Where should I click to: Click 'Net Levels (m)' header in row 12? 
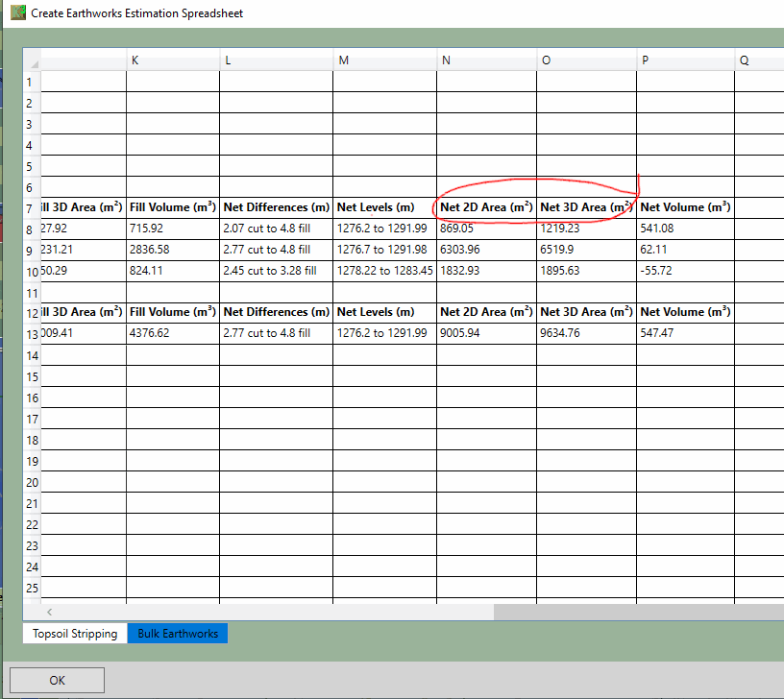pyautogui.click(x=385, y=312)
